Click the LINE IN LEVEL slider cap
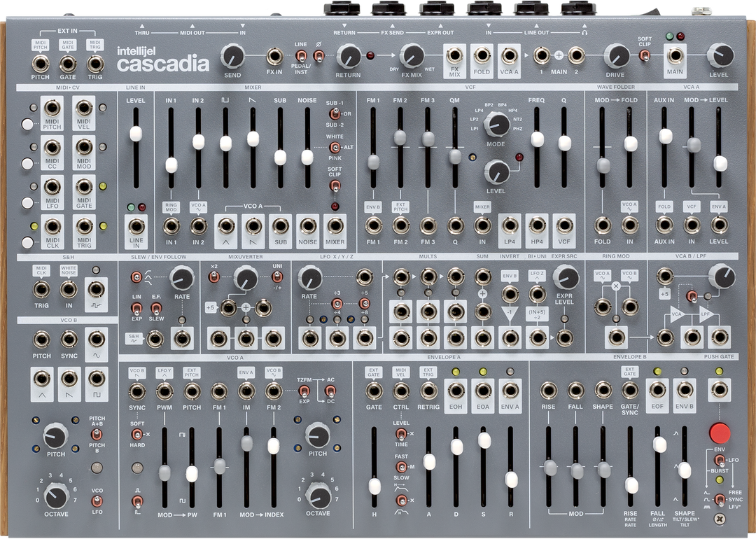 (136, 134)
